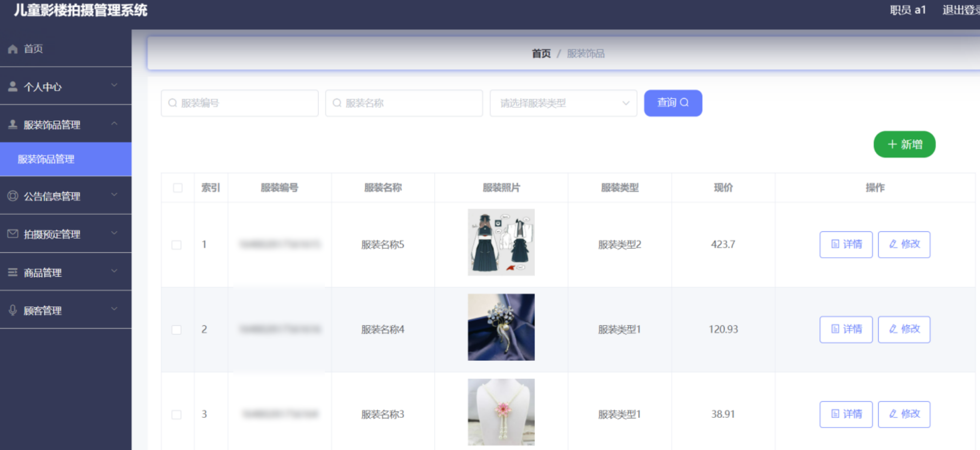Open 首页 in the sidebar
The image size is (980, 450).
coord(66,49)
